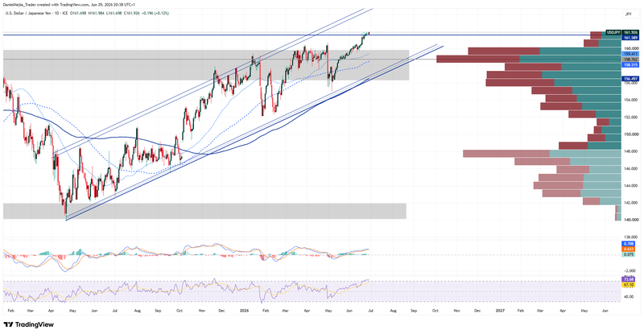The image size is (644, 334).
Task: Click the yellow 67.10 RSI average label
Action: 629,285
